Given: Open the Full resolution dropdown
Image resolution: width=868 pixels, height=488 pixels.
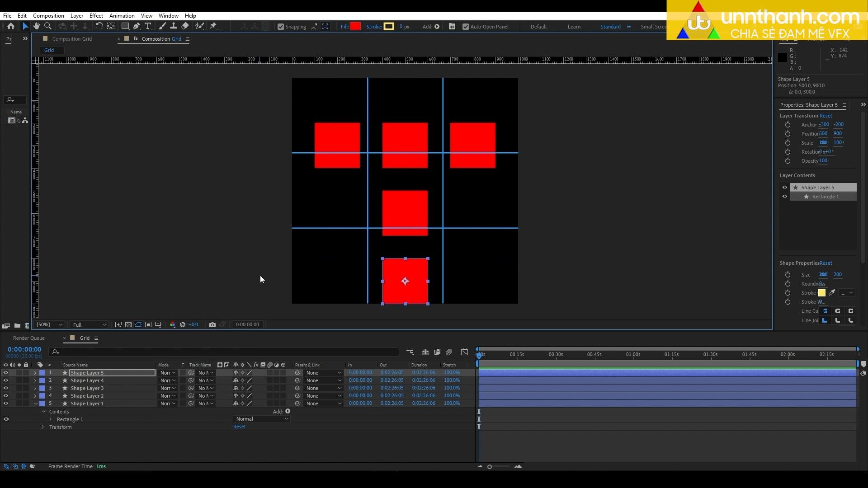Looking at the screenshot, I should click(90, 325).
